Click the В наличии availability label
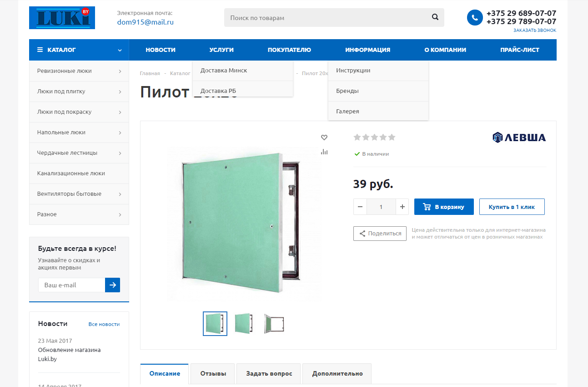 coord(375,154)
